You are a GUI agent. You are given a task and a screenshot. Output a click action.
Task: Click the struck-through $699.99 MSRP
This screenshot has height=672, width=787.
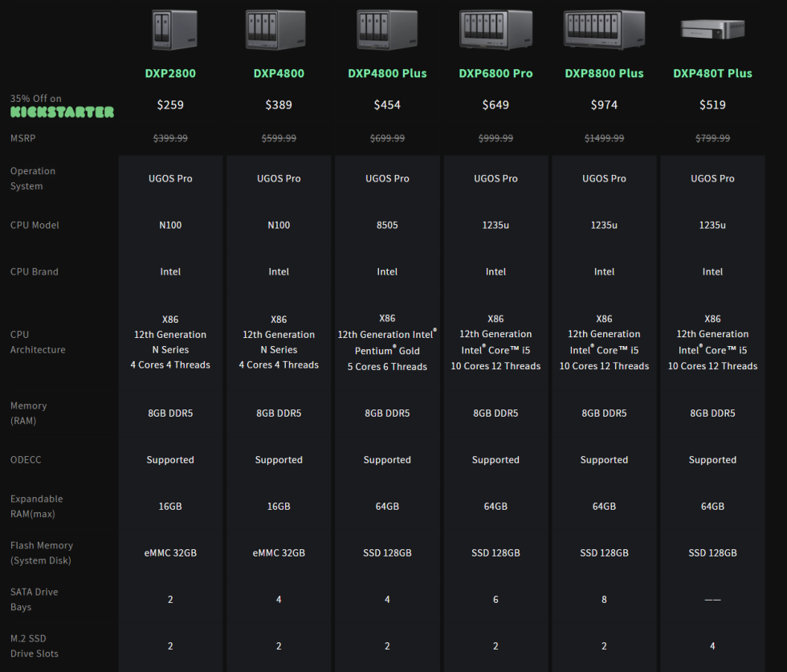pyautogui.click(x=387, y=139)
